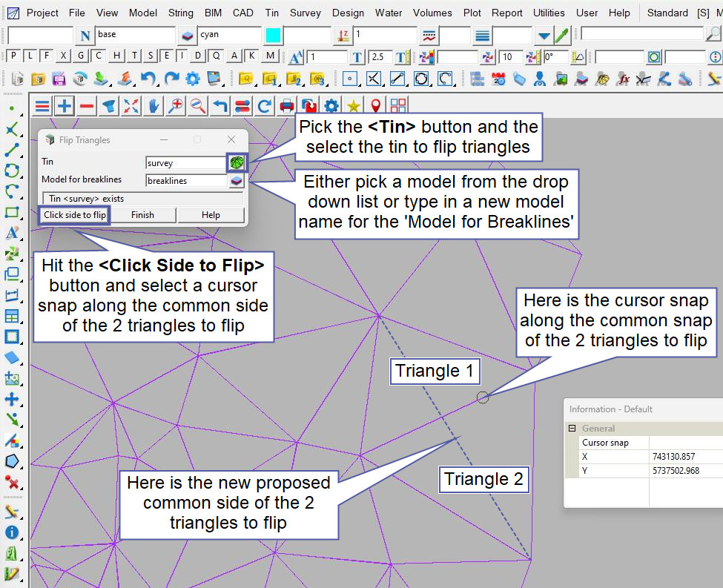Viewport: 723px width, 588px height.
Task: Open the line weight chooser icon
Action: pyautogui.click(x=482, y=36)
